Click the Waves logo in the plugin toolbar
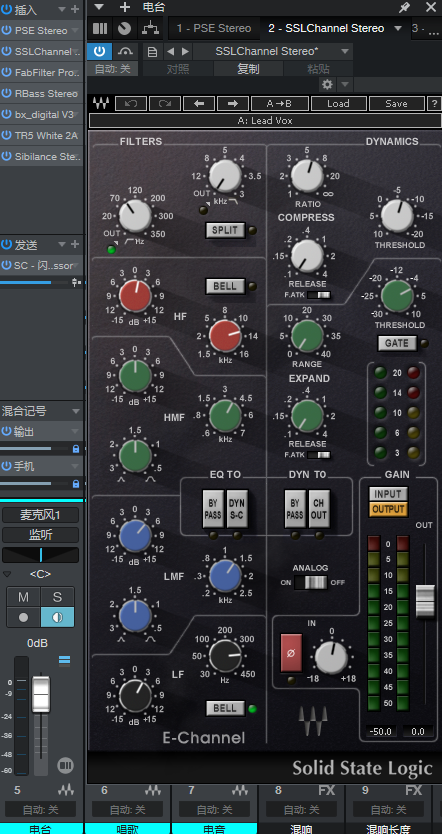The image size is (442, 834). coord(100,103)
